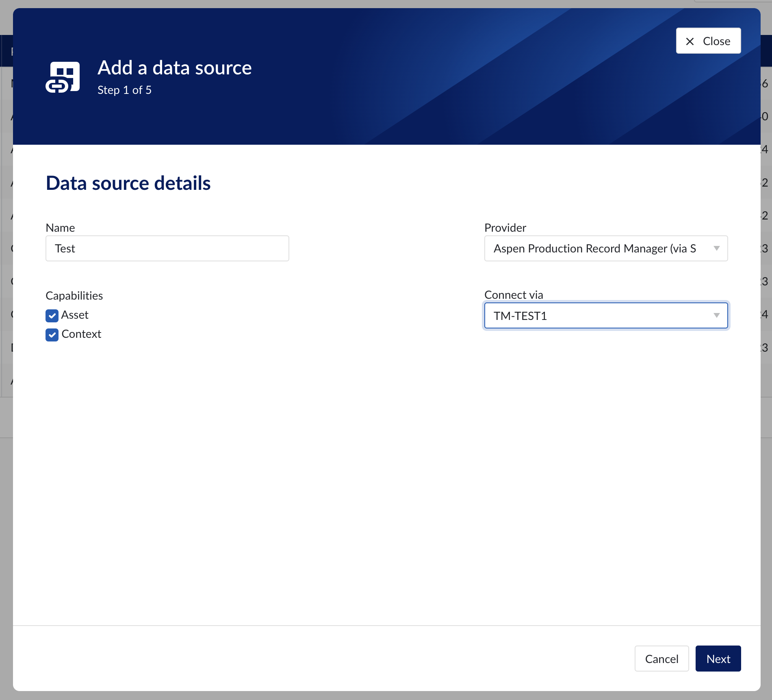772x700 pixels.
Task: Click into the Name field containing Test
Action: 167,248
